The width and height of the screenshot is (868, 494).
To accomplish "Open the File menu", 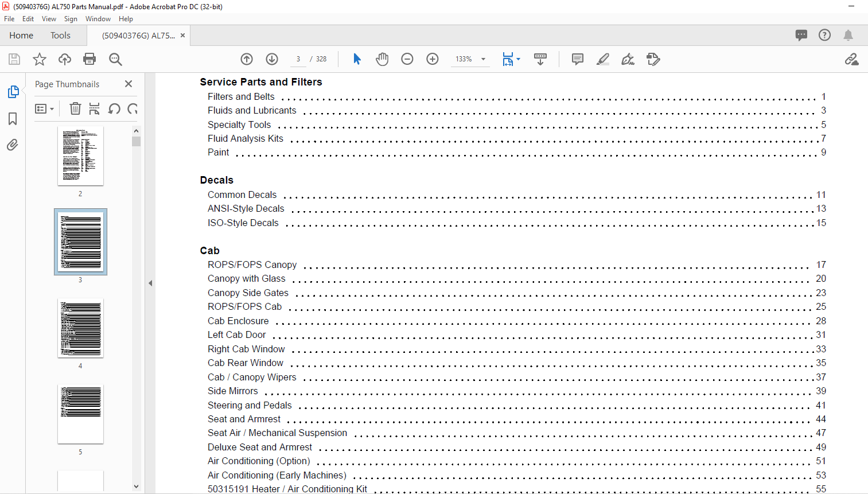I will coord(9,19).
